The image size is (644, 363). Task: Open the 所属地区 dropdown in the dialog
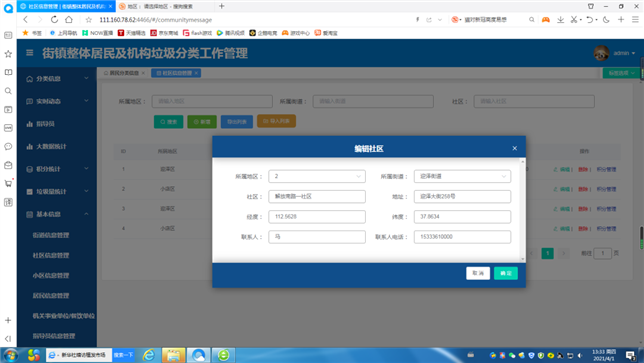point(317,176)
